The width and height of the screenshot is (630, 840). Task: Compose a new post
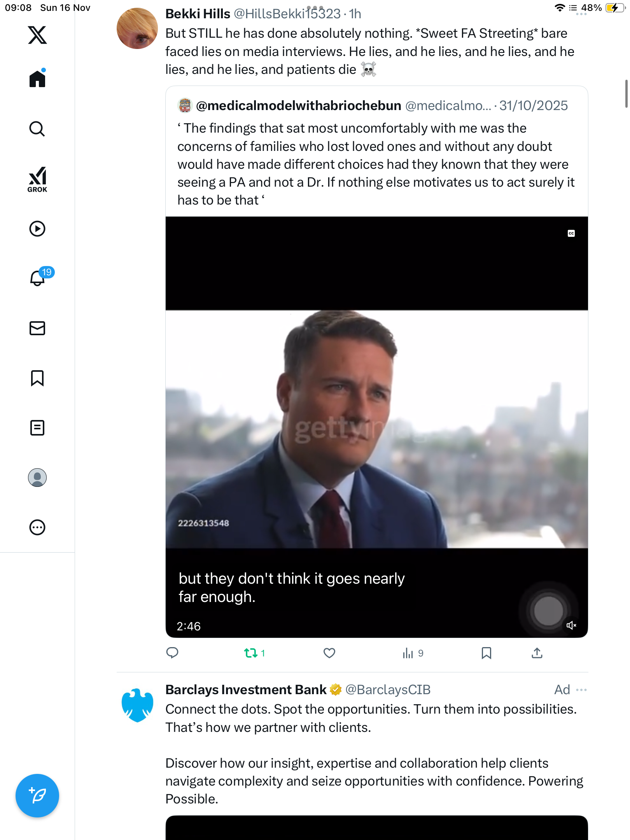pos(37,796)
